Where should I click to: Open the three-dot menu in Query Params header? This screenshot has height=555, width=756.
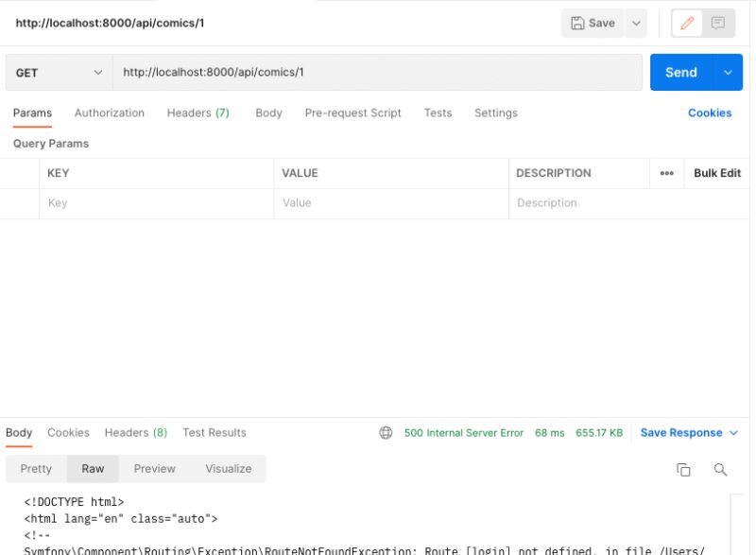[x=667, y=173]
